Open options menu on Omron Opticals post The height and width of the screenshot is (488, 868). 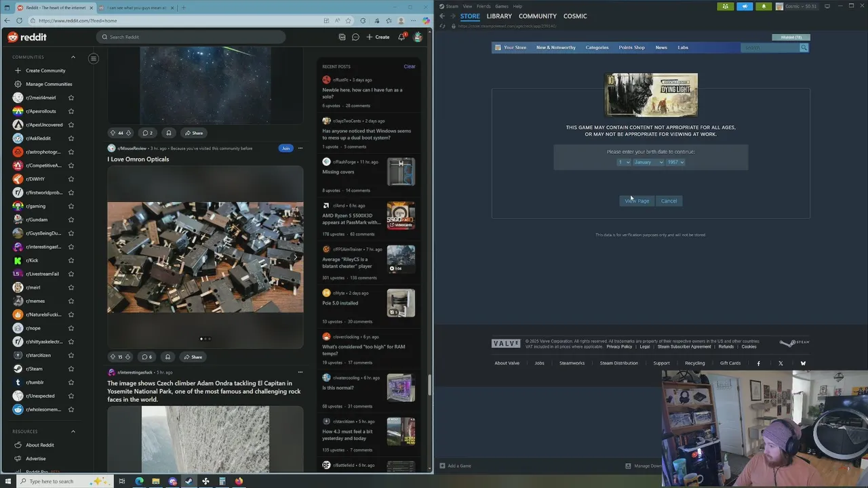click(300, 148)
